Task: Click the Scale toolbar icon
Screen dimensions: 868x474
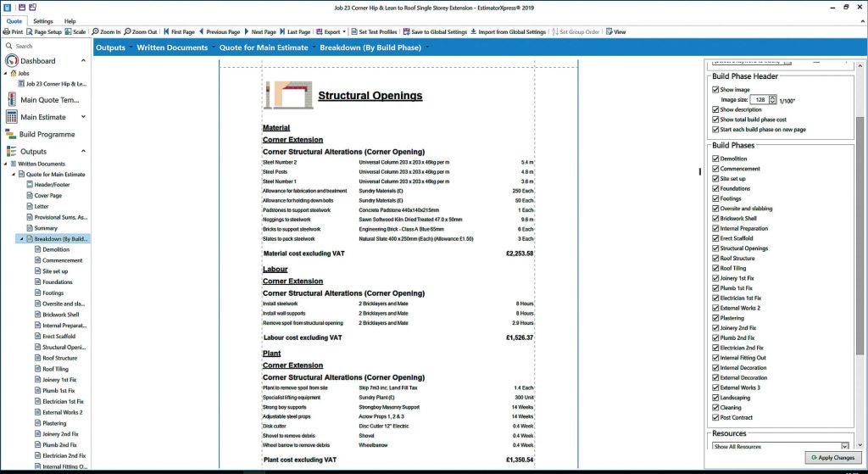Action: point(75,31)
